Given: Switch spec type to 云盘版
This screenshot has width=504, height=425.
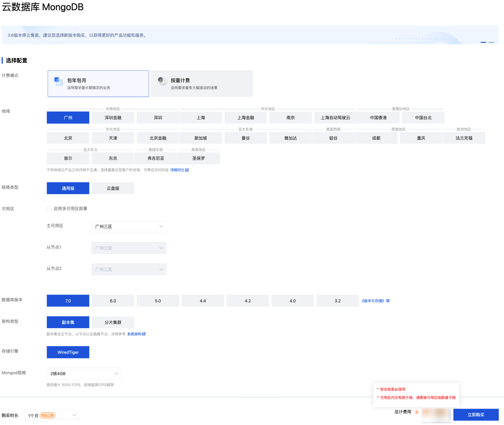Looking at the screenshot, I should (x=113, y=188).
